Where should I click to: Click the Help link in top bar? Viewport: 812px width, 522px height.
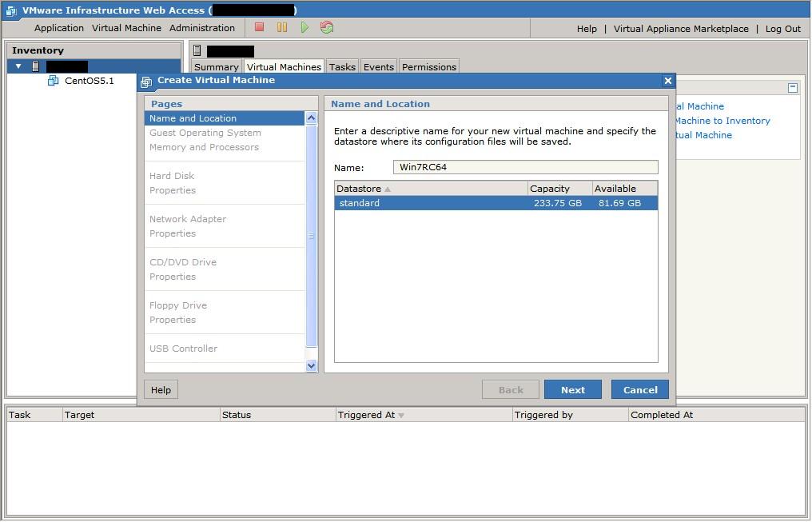point(587,29)
